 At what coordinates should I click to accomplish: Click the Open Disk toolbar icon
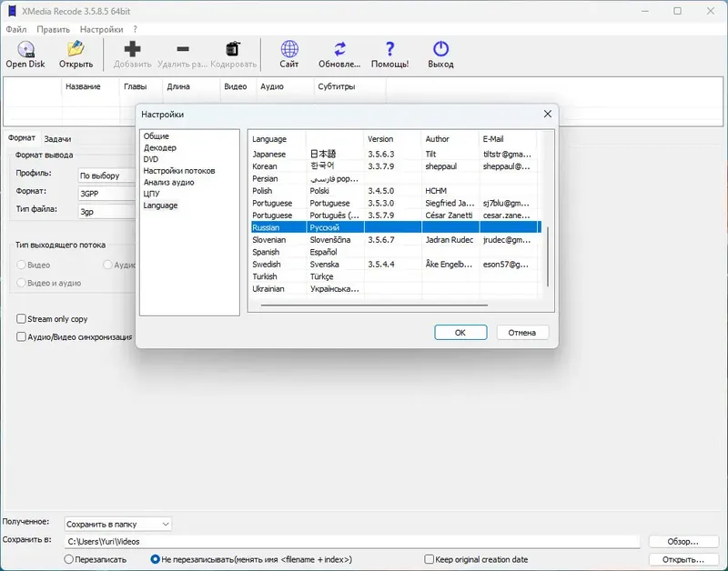pos(25,49)
